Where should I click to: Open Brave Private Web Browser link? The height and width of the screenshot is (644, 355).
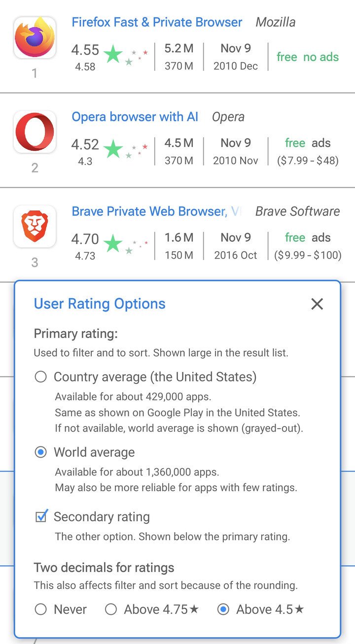point(149,211)
